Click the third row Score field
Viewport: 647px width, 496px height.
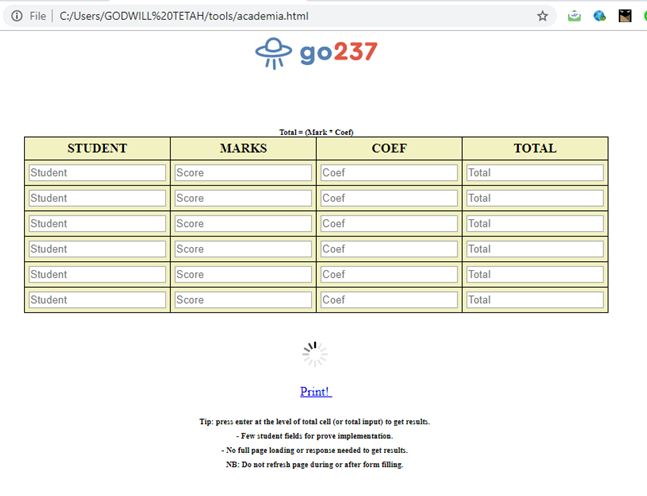[x=243, y=223]
